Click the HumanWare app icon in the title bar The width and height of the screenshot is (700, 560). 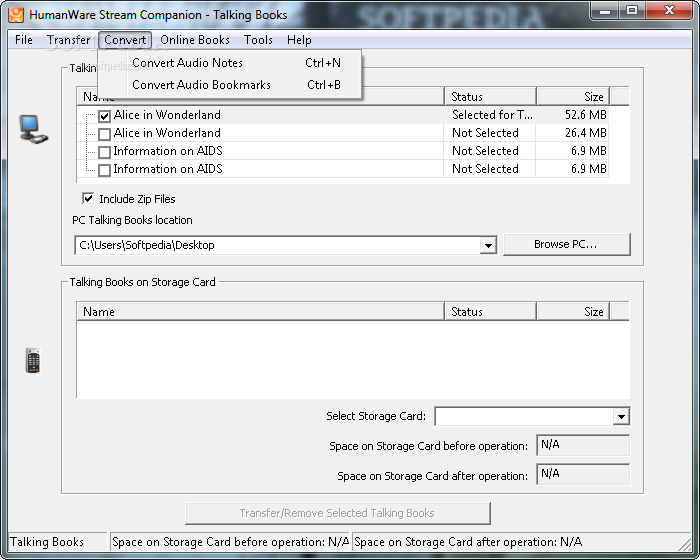click(16, 15)
